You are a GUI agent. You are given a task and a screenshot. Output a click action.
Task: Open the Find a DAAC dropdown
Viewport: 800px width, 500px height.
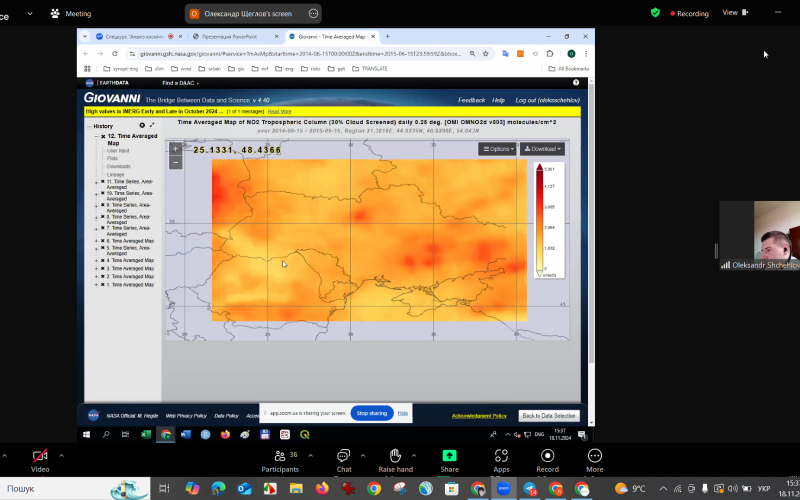[x=180, y=83]
